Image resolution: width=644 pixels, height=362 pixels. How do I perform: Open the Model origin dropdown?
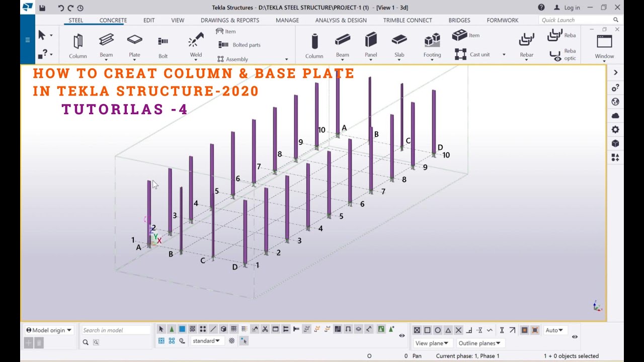pos(49,330)
